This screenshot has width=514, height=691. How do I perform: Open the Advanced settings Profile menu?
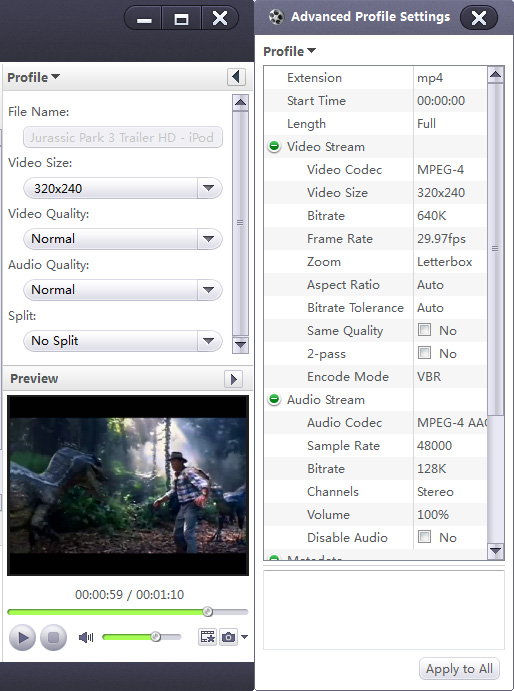tap(290, 52)
